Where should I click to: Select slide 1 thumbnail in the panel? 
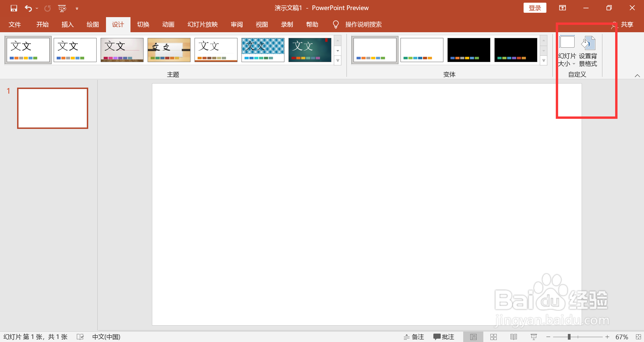[x=53, y=108]
